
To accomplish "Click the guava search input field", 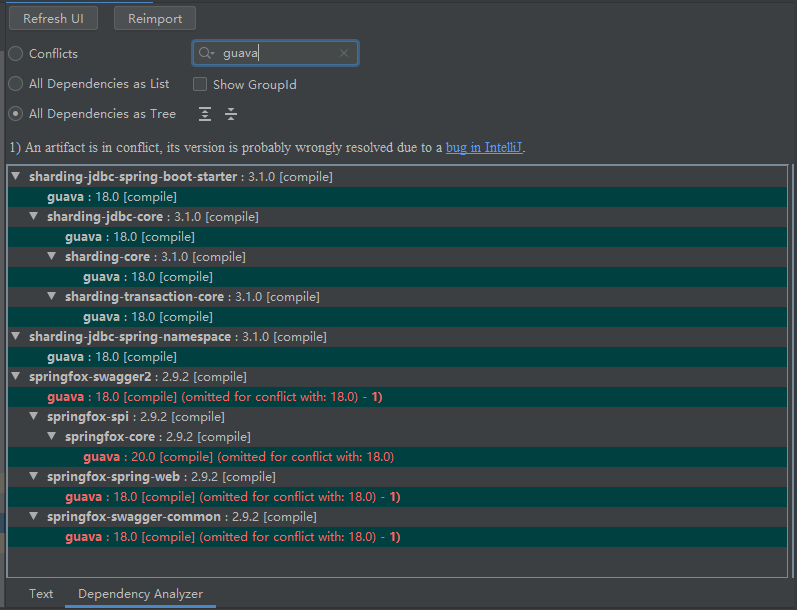I will coord(275,53).
